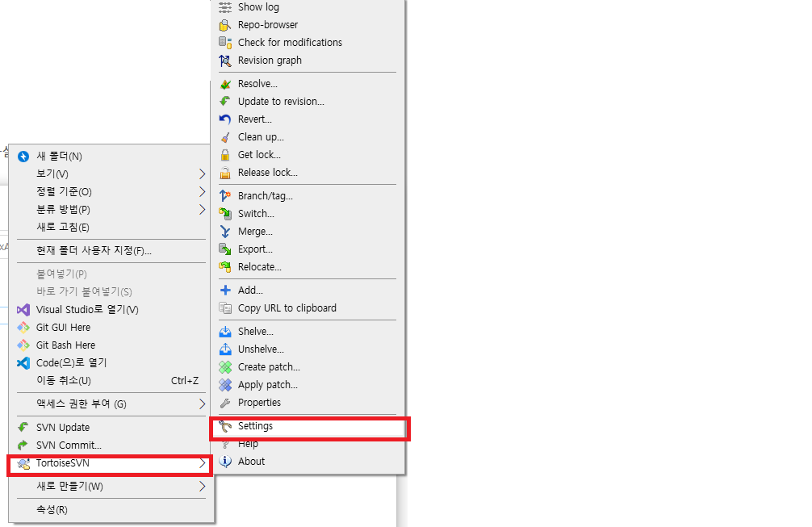Viewport: 812px width, 527px height.
Task: Click the Create patch... label
Action: [x=269, y=367]
